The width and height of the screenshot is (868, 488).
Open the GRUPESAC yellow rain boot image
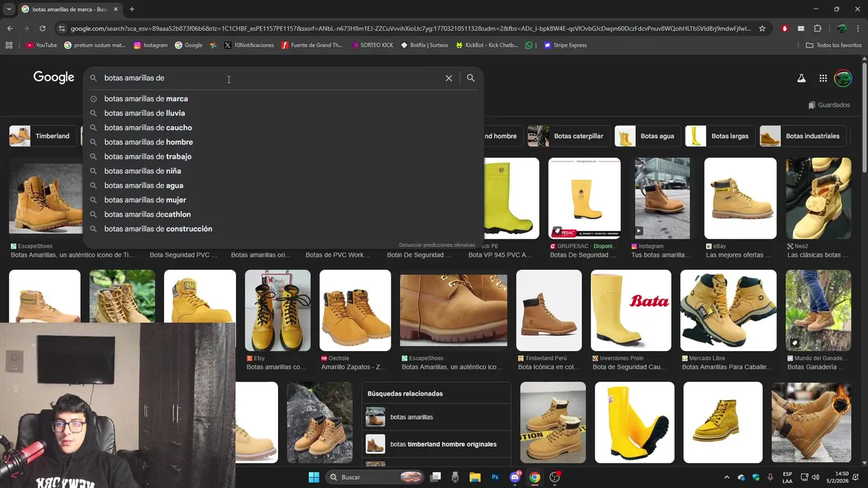pyautogui.click(x=585, y=199)
